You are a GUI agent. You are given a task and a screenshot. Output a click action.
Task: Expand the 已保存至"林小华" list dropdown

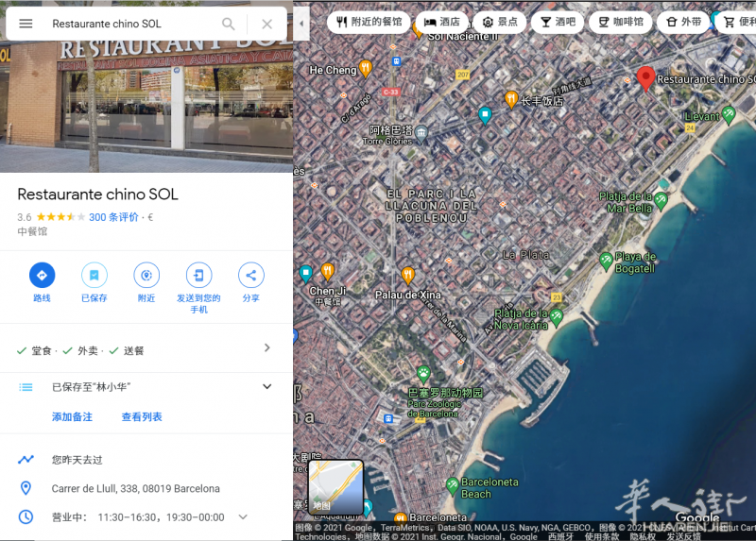(266, 386)
